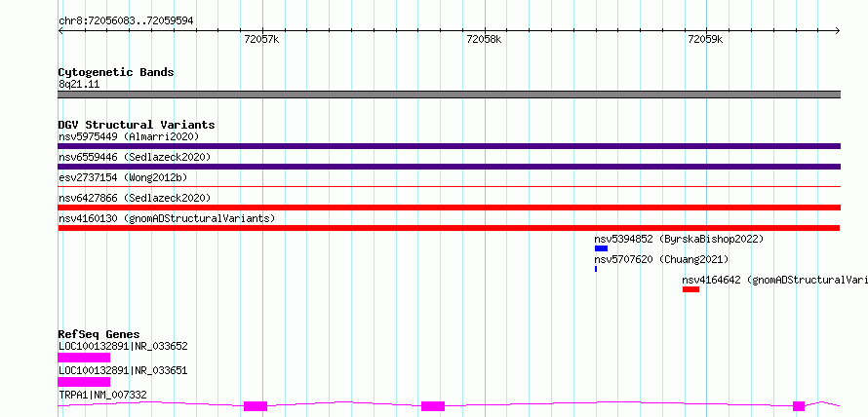Click the tiny blue mark for nsv5707620
868x417 pixels.
(x=596, y=269)
